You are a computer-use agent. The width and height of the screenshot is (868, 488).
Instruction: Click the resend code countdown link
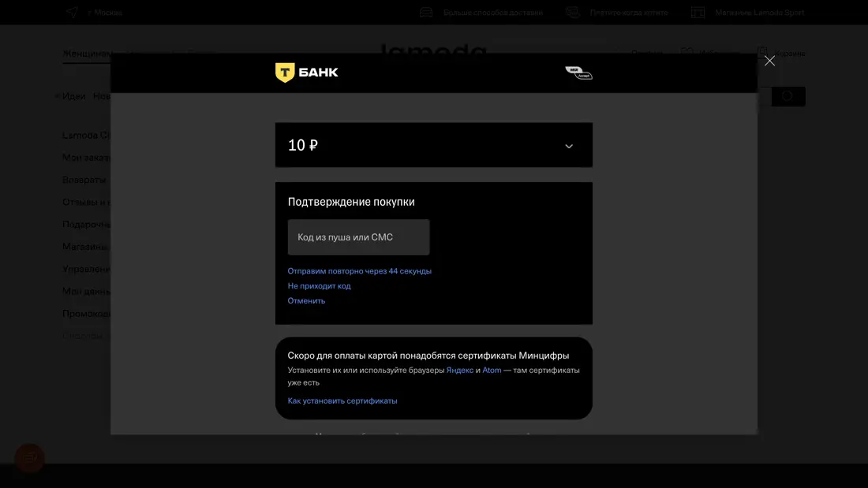click(359, 271)
